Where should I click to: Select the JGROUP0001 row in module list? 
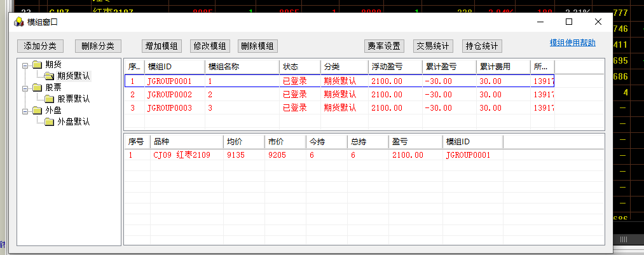pos(339,81)
